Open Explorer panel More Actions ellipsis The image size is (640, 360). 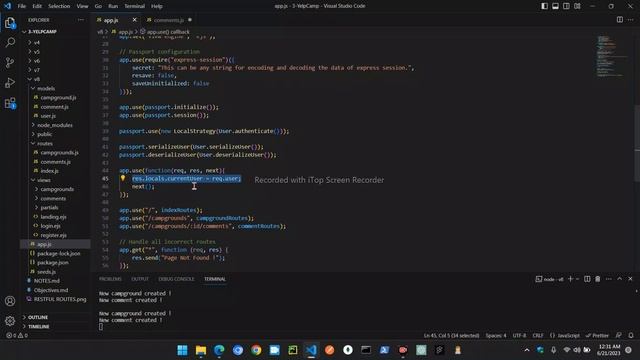coord(81,20)
